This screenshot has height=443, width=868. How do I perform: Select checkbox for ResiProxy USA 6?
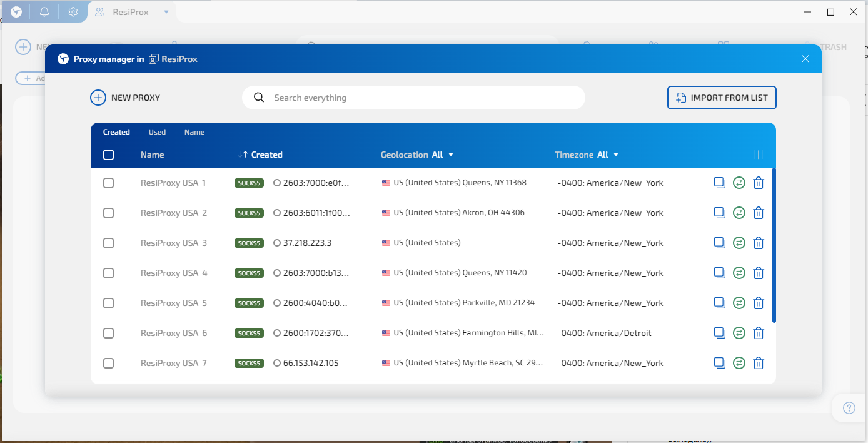point(108,333)
